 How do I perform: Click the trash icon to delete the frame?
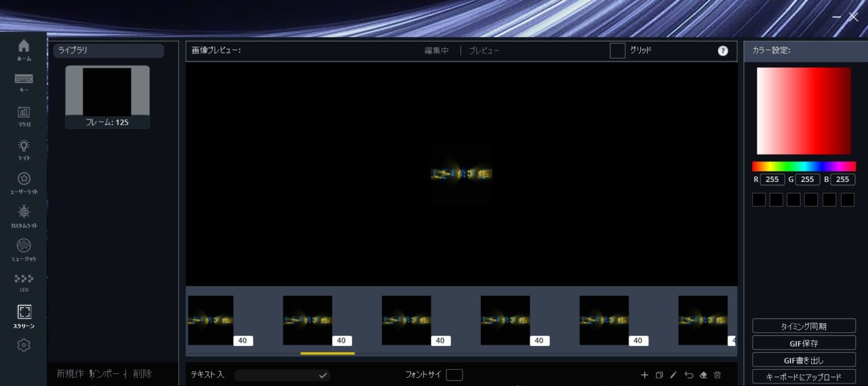point(717,375)
